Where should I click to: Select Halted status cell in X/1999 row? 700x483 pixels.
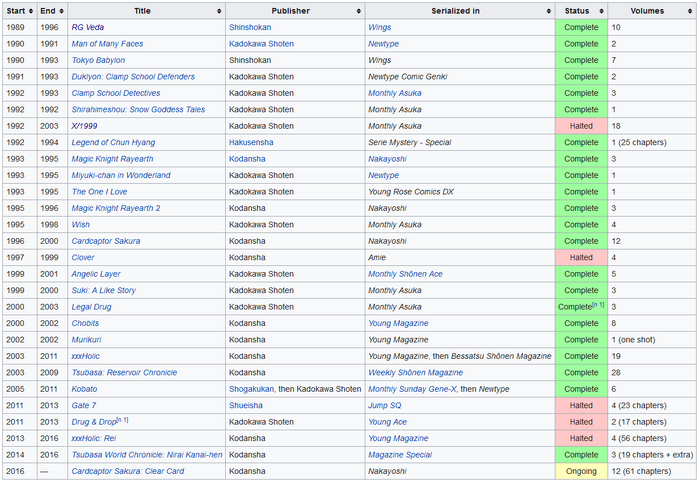581,126
